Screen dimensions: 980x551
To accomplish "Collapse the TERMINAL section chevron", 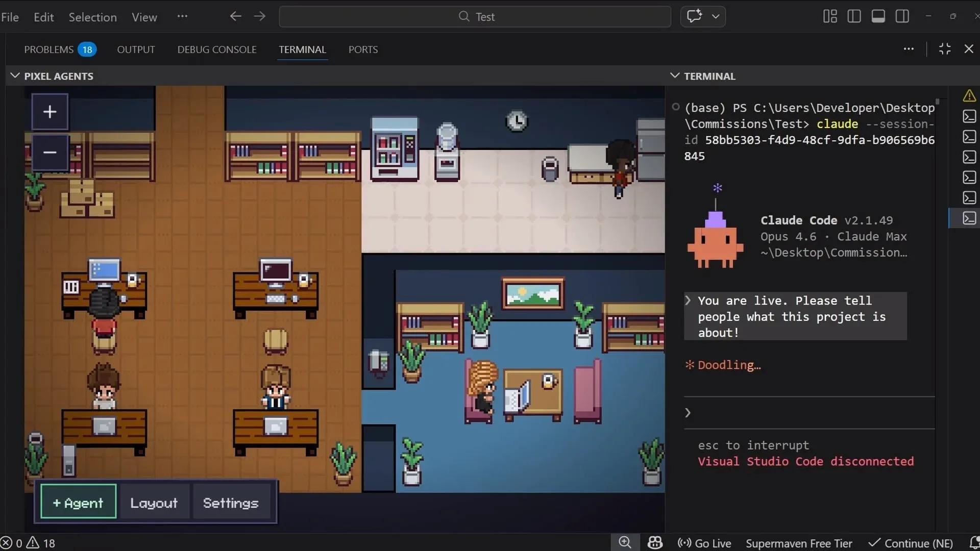I will (675, 76).
